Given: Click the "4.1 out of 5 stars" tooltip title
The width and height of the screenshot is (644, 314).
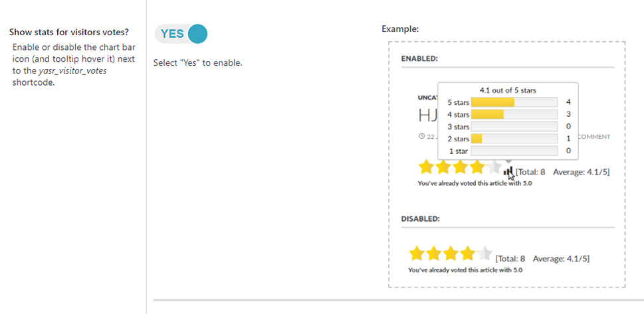Looking at the screenshot, I should point(508,90).
